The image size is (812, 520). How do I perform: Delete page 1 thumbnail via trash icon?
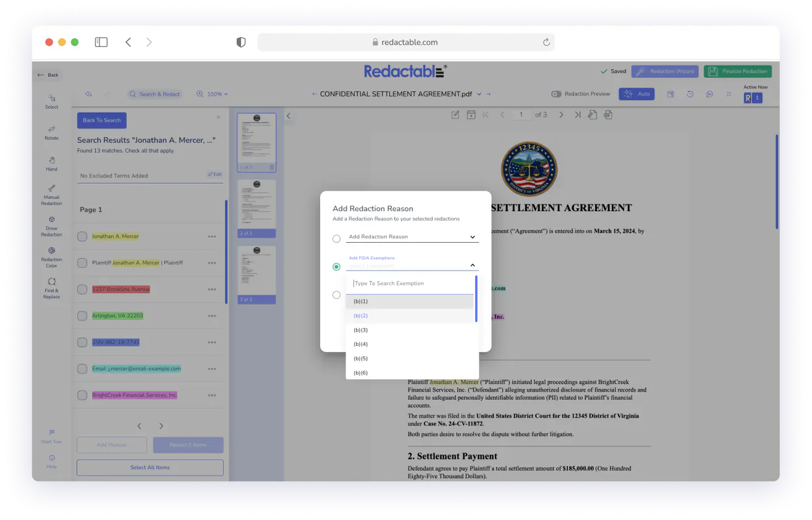click(x=272, y=167)
